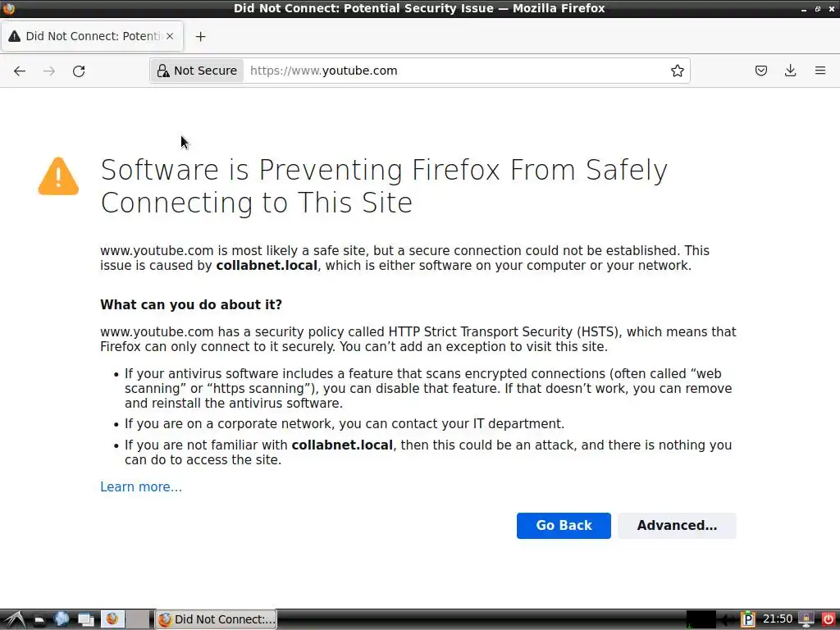Click the taskbar clock showing 21:50
Viewport: 840px width, 630px height.
(778, 619)
